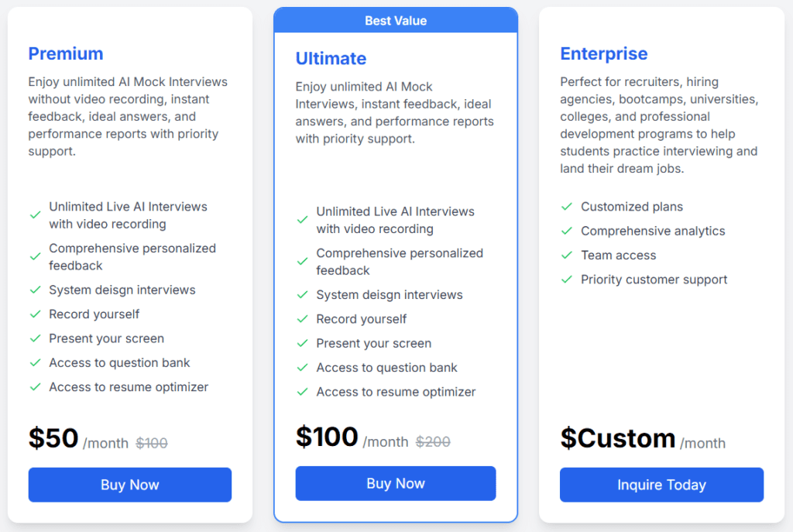Screen dimensions: 793x532
Task: Click the checkmark next to Record yourself
Action: coord(36,314)
